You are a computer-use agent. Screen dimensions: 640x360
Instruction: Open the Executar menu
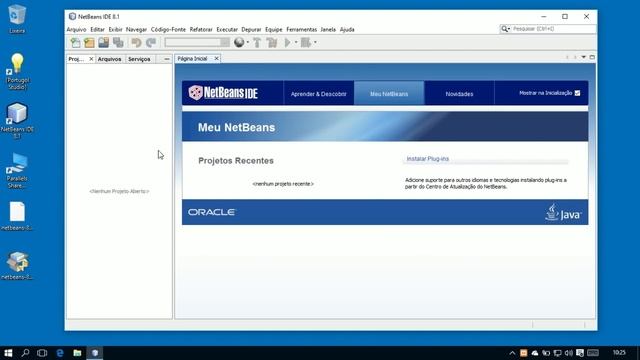point(227,29)
